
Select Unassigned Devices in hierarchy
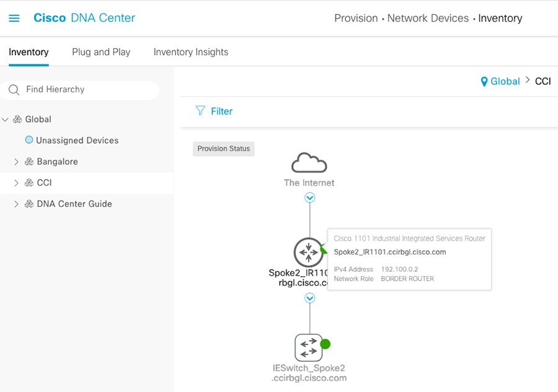point(77,141)
